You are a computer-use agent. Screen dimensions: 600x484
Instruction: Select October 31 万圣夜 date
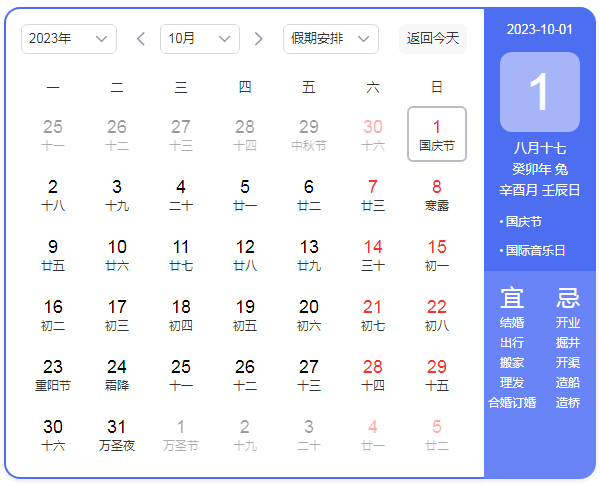pyautogui.click(x=117, y=435)
